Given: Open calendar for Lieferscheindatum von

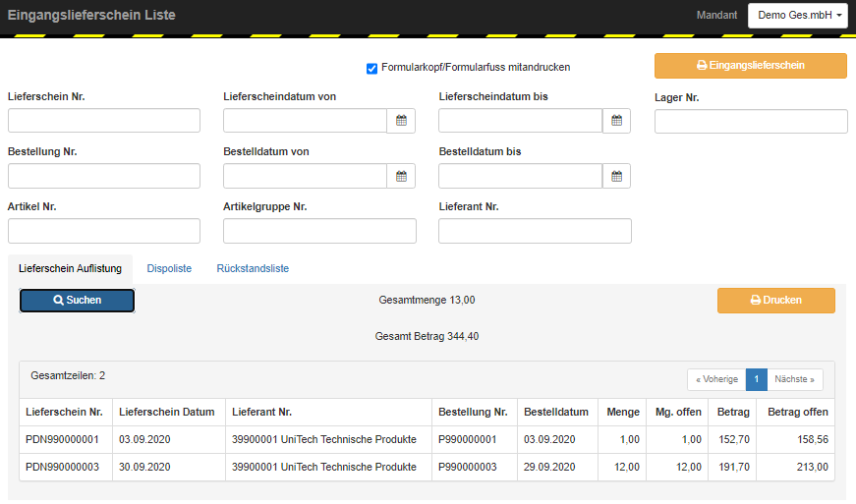Looking at the screenshot, I should point(401,121).
